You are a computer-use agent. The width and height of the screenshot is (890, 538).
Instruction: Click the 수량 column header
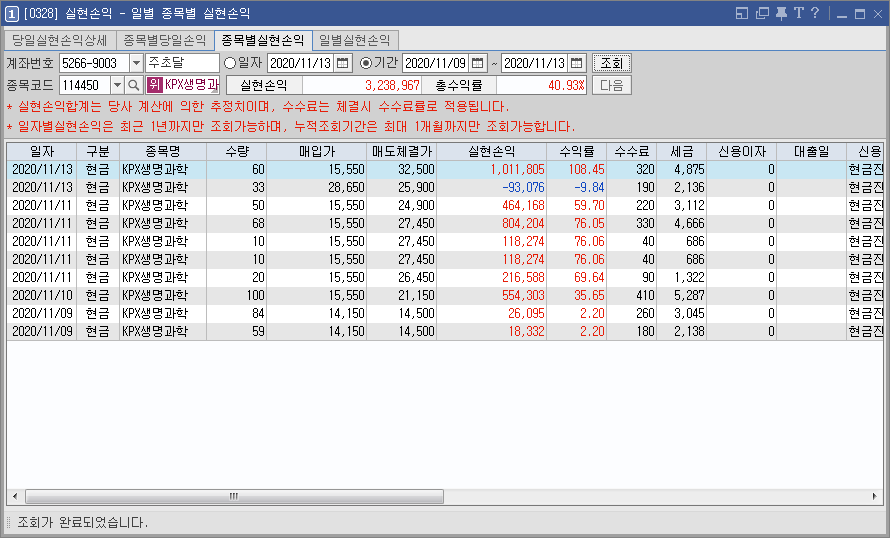tap(237, 152)
